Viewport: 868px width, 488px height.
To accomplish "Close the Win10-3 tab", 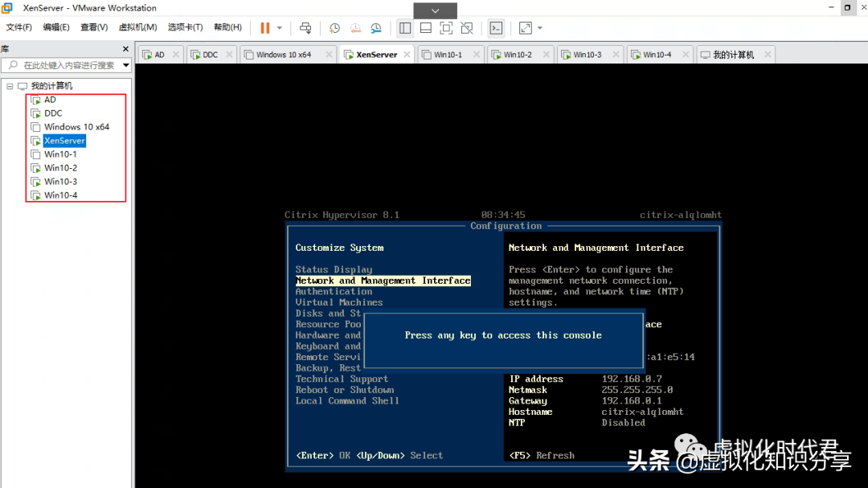I will point(616,55).
